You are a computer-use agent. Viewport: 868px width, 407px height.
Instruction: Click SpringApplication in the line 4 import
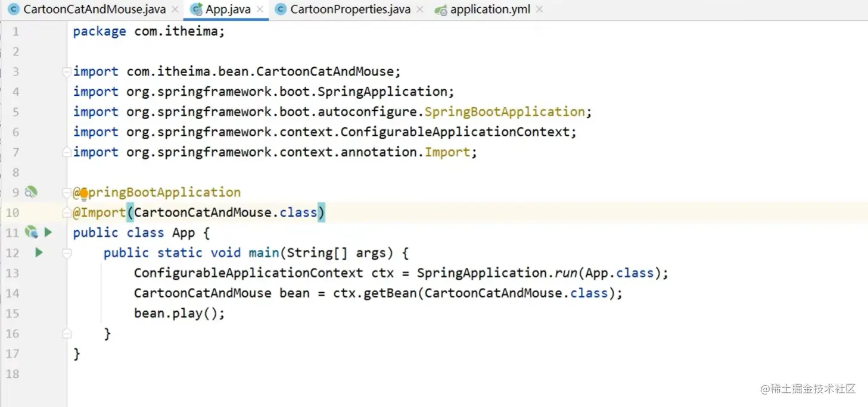382,92
